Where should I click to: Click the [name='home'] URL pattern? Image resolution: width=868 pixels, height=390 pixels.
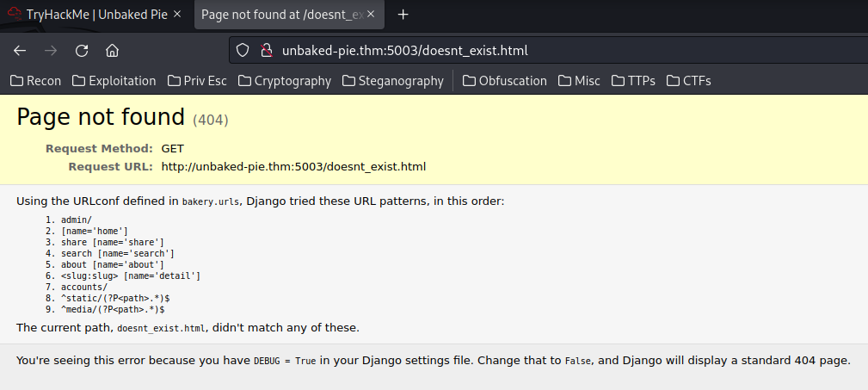(x=95, y=231)
